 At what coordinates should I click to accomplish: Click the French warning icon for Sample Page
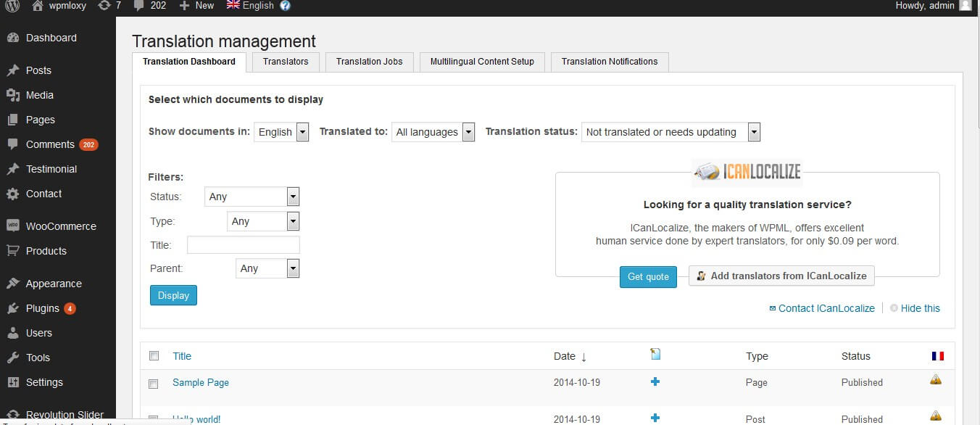point(936,379)
